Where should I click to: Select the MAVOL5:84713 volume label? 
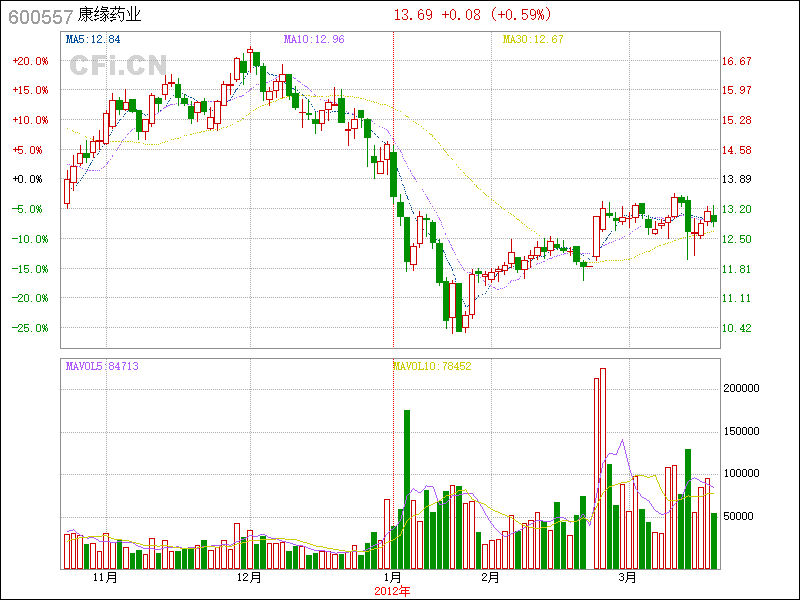(x=102, y=367)
